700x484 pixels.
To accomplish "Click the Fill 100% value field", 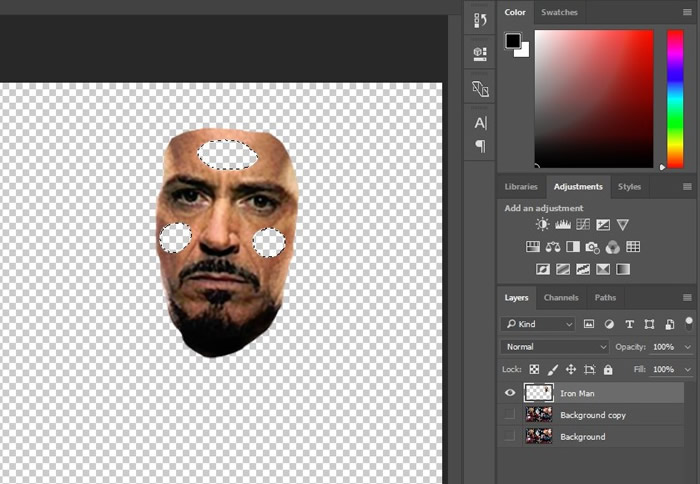I will [663, 370].
